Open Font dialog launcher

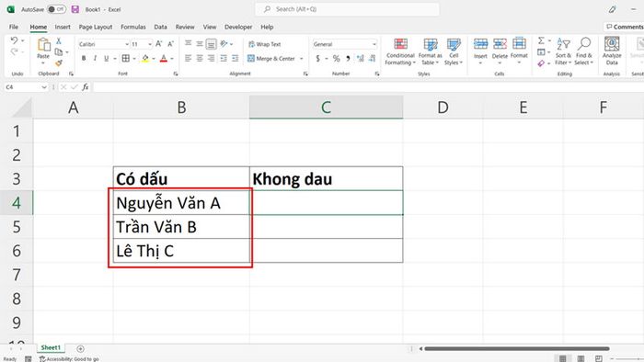tap(176, 74)
